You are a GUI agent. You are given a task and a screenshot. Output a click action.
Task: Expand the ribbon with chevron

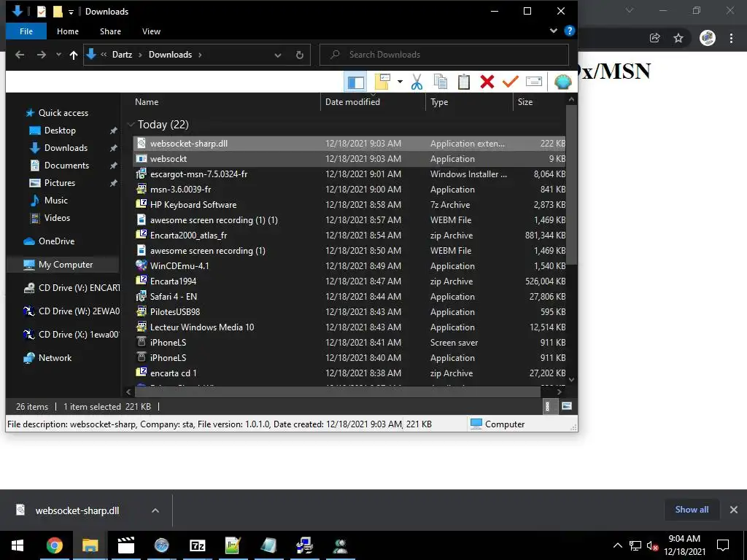(x=553, y=31)
